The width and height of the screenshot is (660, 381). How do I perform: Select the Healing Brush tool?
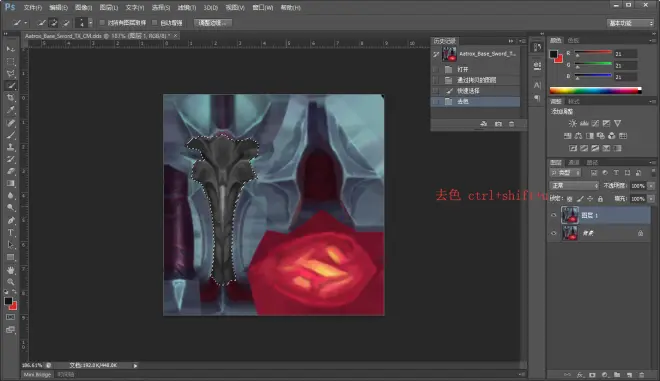point(11,123)
